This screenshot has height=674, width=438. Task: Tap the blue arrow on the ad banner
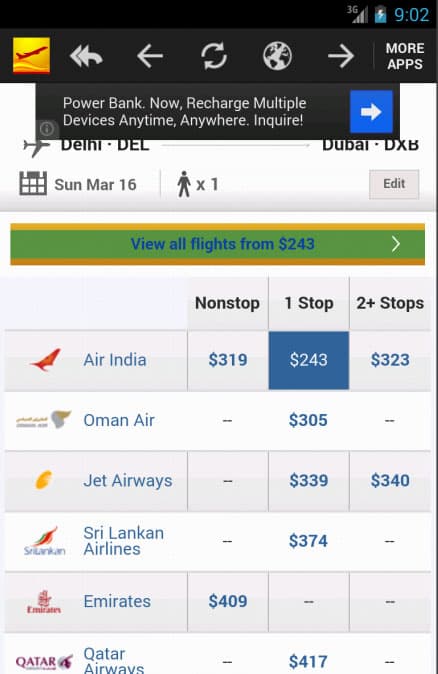tap(371, 112)
